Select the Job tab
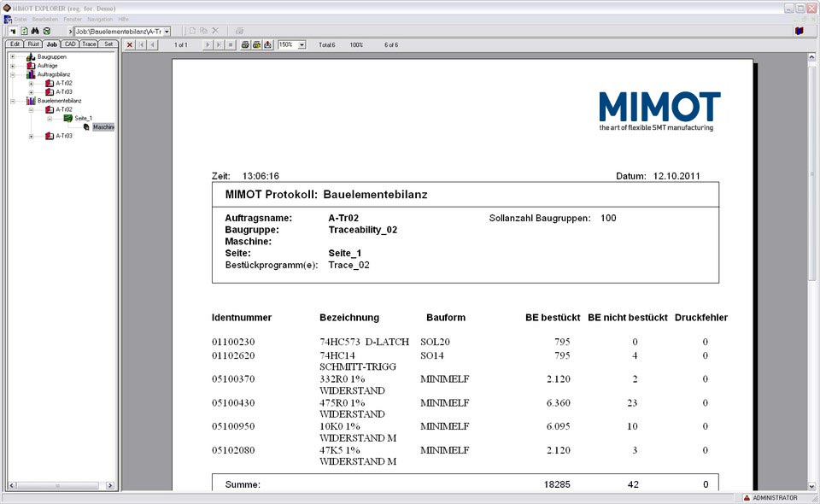Screen dimensions: 820x504 coord(52,44)
